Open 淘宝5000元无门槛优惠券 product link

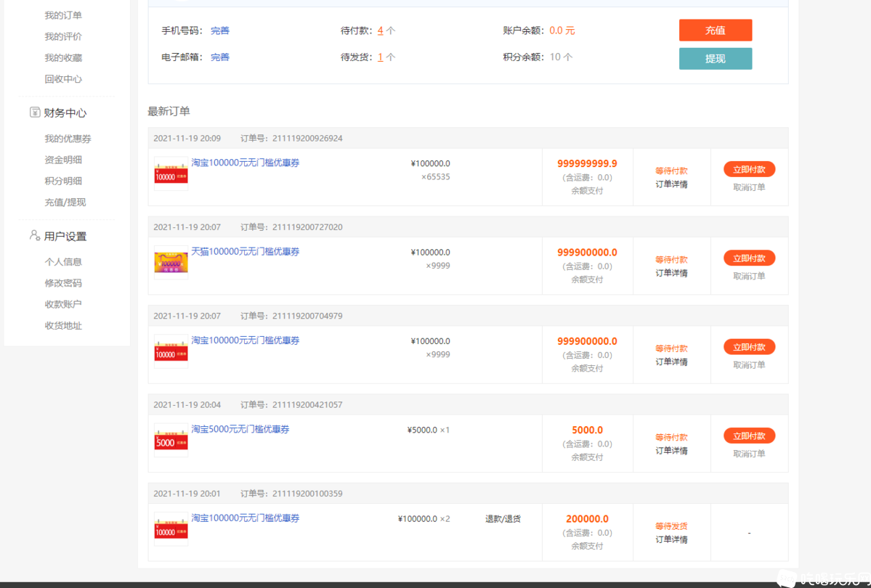click(240, 429)
